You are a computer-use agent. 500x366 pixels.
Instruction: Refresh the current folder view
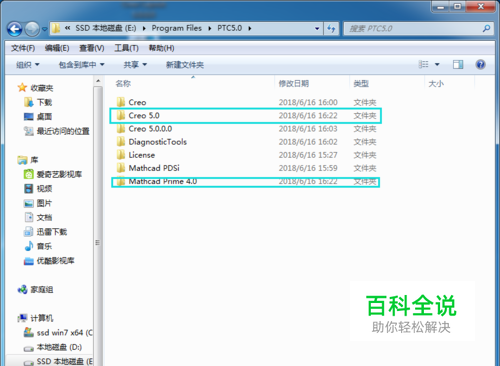click(331, 29)
